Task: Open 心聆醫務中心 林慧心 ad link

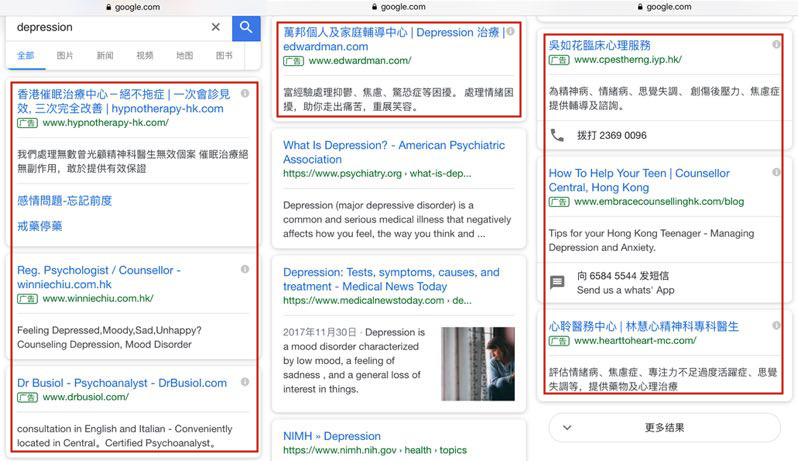Action: (x=643, y=326)
